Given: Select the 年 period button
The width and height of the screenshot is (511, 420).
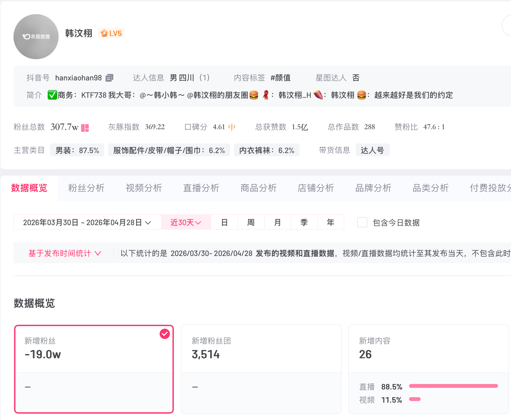Looking at the screenshot, I should [x=330, y=222].
